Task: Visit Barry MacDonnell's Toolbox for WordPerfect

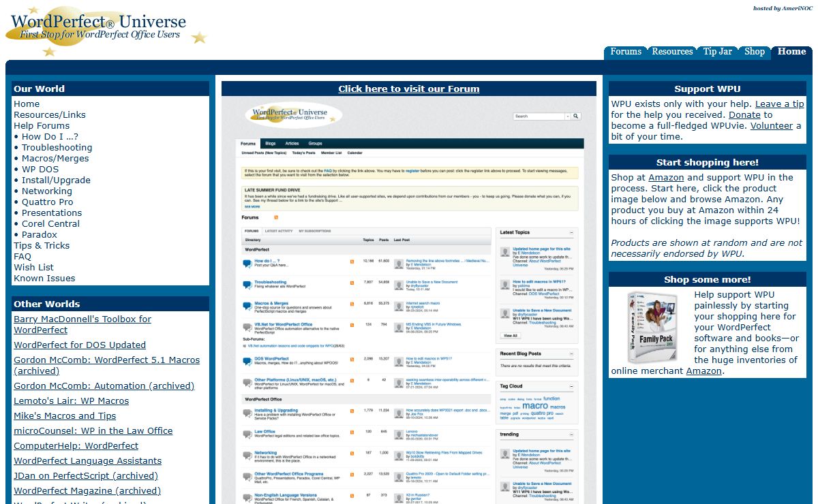Action: [82, 325]
